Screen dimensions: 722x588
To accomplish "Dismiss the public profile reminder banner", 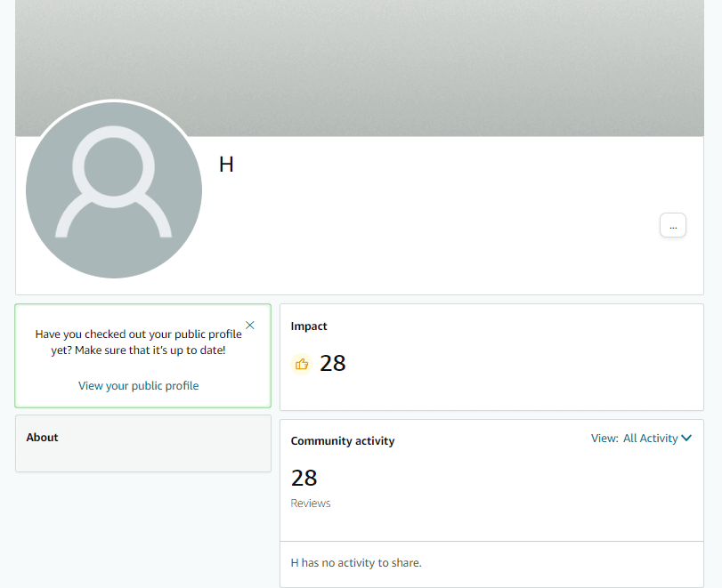I will (250, 325).
